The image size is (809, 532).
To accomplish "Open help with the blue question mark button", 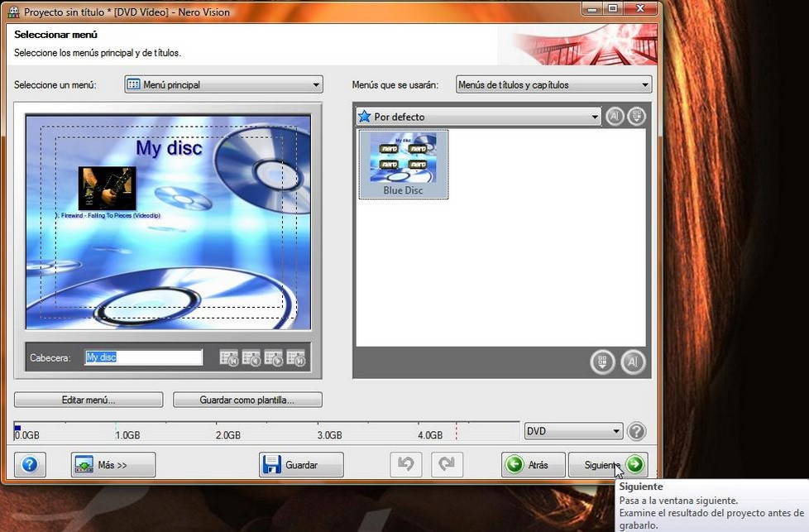I will (x=30, y=464).
